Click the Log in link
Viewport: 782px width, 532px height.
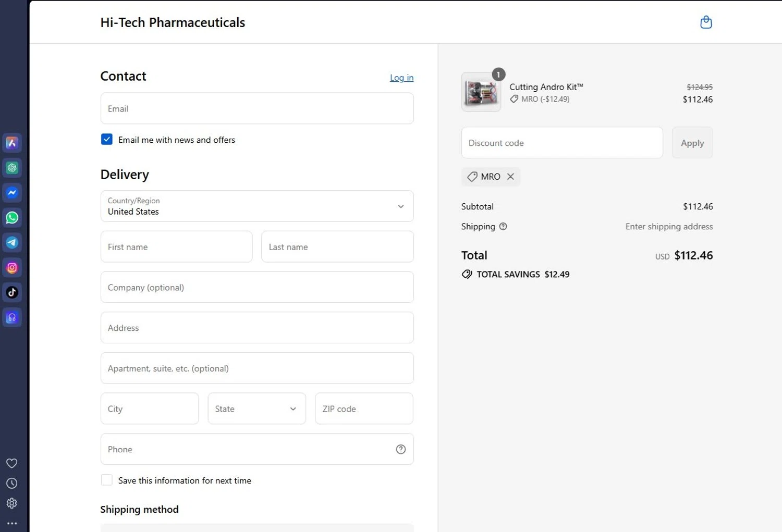click(x=401, y=78)
